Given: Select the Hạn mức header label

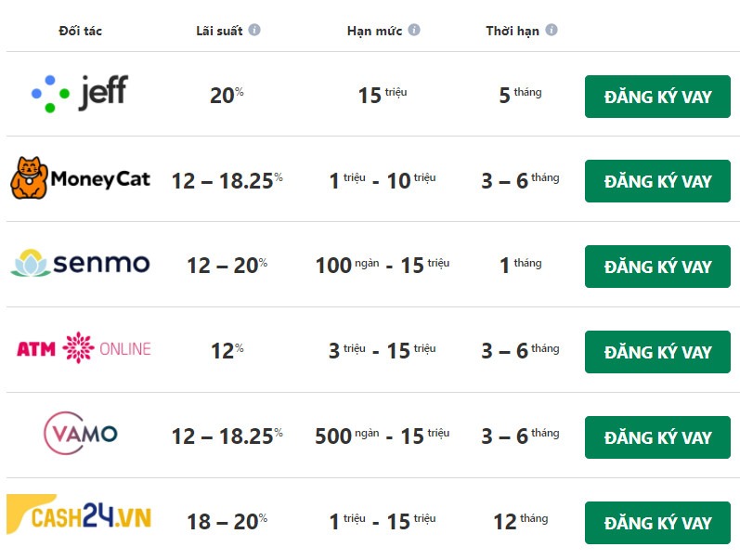Looking at the screenshot, I should (374, 31).
